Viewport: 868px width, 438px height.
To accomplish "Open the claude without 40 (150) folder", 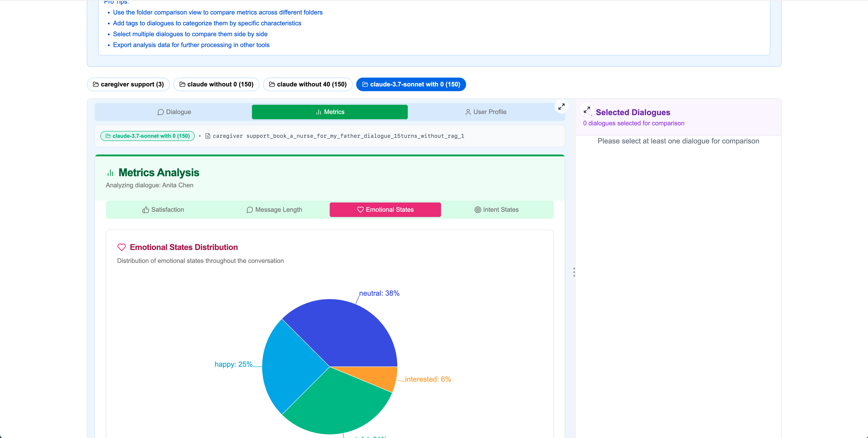I will pyautogui.click(x=308, y=84).
